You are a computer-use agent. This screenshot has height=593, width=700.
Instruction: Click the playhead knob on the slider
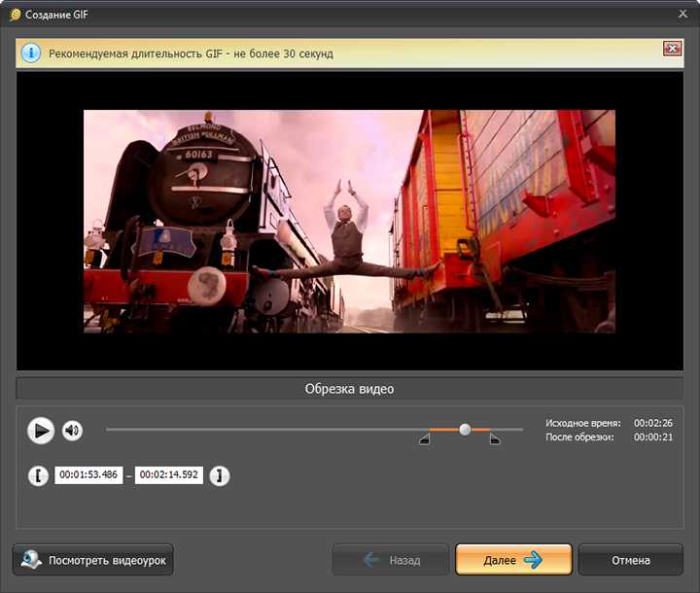465,430
